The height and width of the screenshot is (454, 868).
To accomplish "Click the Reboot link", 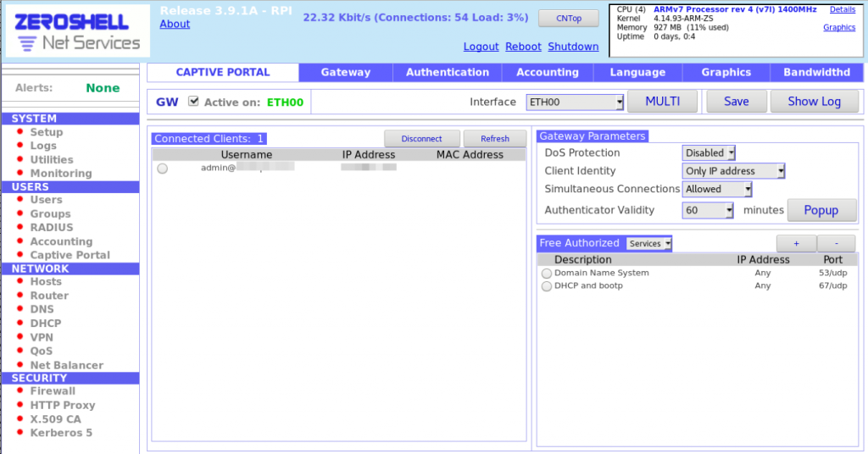I will [523, 47].
